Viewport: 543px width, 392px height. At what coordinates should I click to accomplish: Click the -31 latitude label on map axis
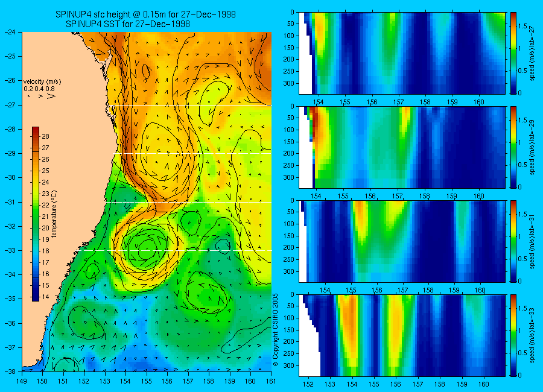tap(10, 202)
